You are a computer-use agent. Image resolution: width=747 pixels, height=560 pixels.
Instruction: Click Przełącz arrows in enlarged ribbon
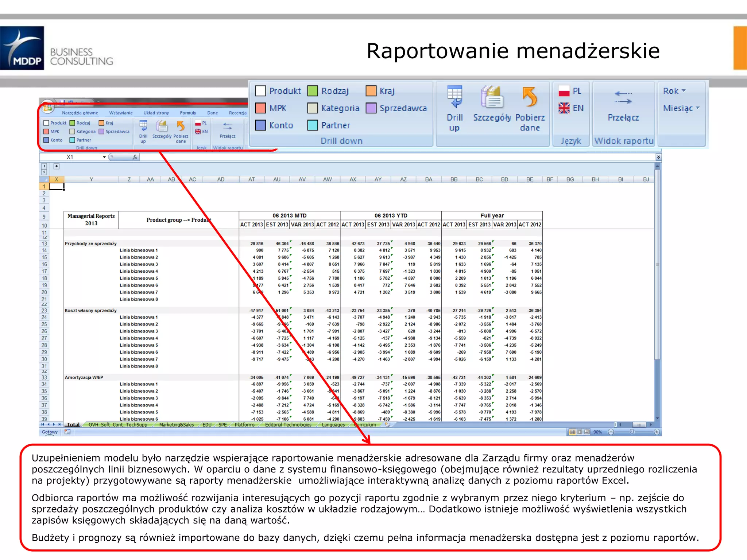(x=623, y=98)
